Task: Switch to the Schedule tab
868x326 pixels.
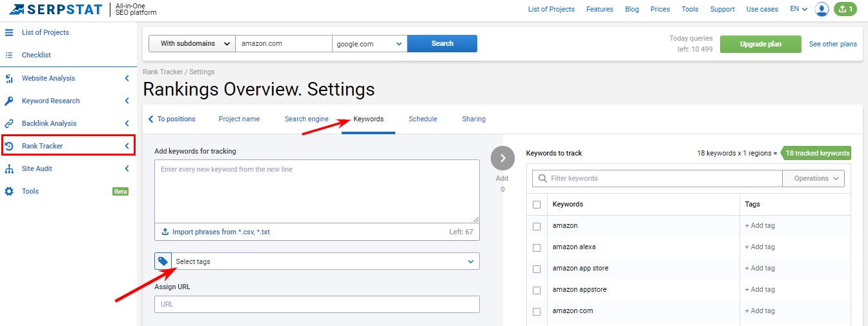Action: point(423,119)
